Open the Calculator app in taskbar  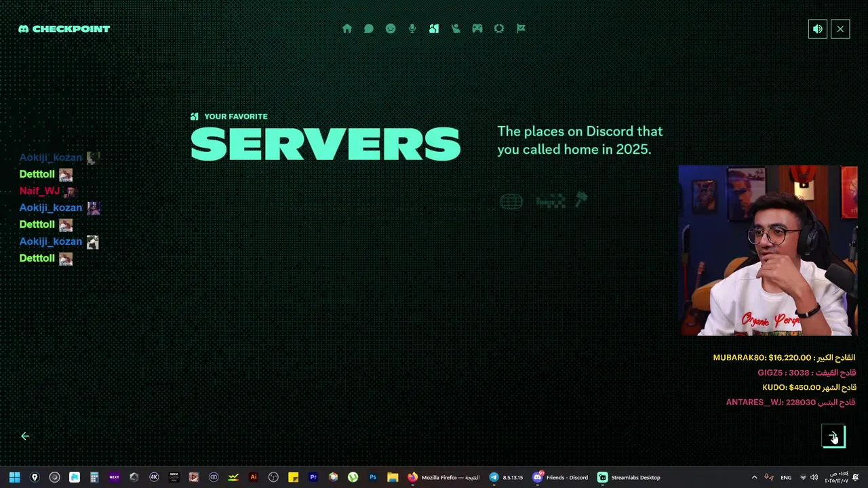click(x=94, y=477)
